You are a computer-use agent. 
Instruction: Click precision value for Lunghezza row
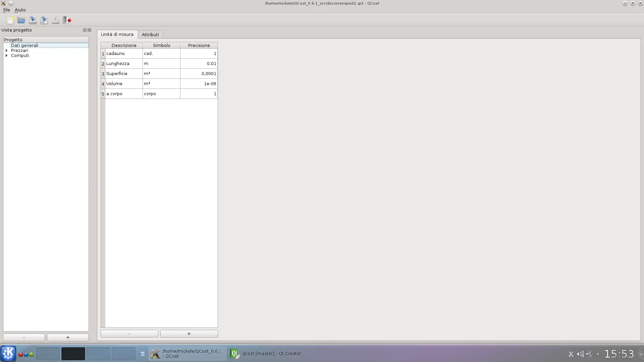coord(199,63)
